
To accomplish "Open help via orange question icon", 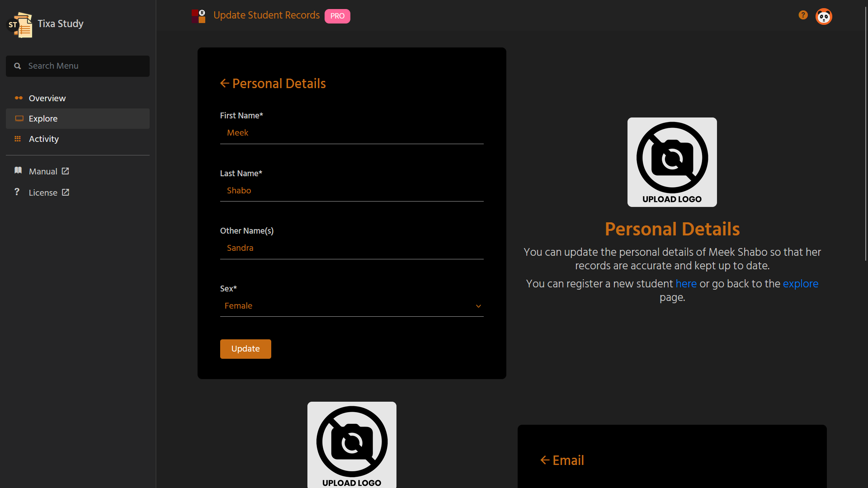I will pos(803,15).
